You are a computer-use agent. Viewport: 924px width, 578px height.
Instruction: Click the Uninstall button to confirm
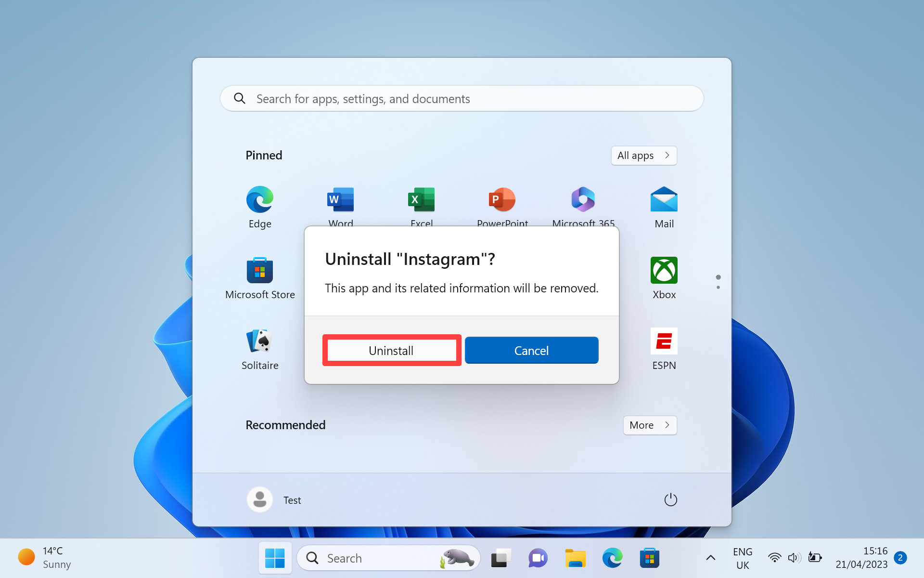pyautogui.click(x=391, y=350)
